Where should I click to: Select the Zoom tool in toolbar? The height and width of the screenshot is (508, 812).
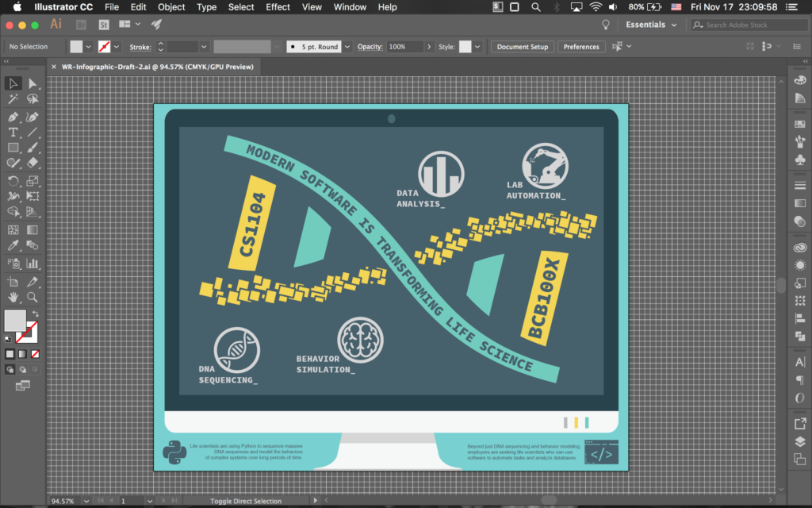click(33, 297)
